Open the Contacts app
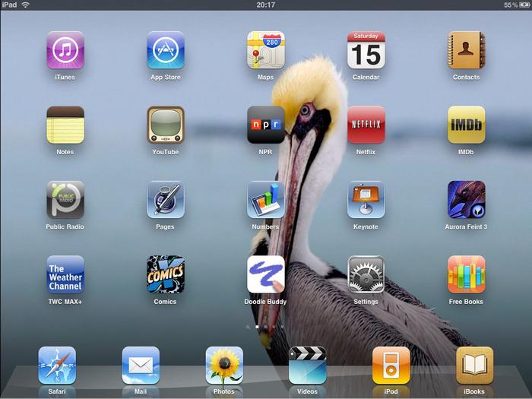This screenshot has width=532, height=399. (x=466, y=50)
